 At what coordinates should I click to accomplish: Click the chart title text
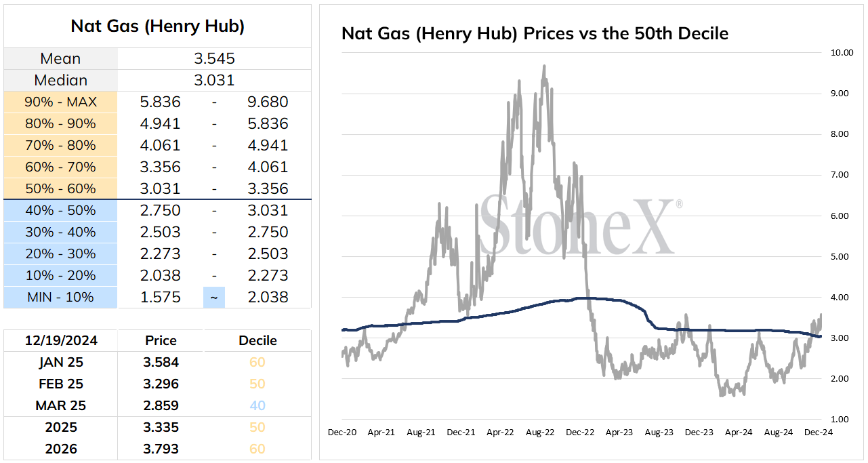click(535, 33)
